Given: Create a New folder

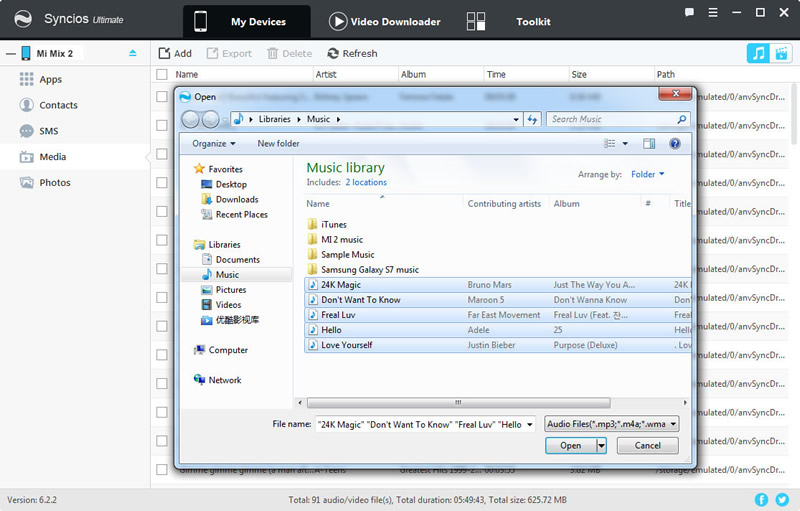Looking at the screenshot, I should (278, 144).
